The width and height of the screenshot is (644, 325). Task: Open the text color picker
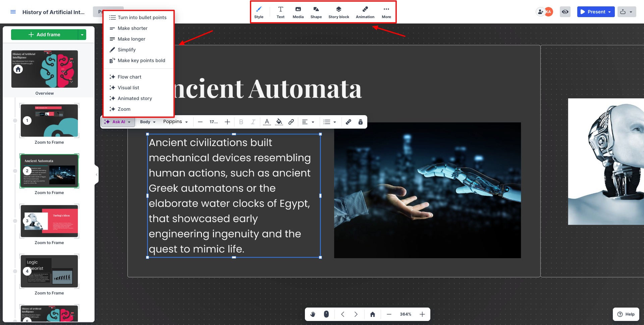(x=267, y=122)
